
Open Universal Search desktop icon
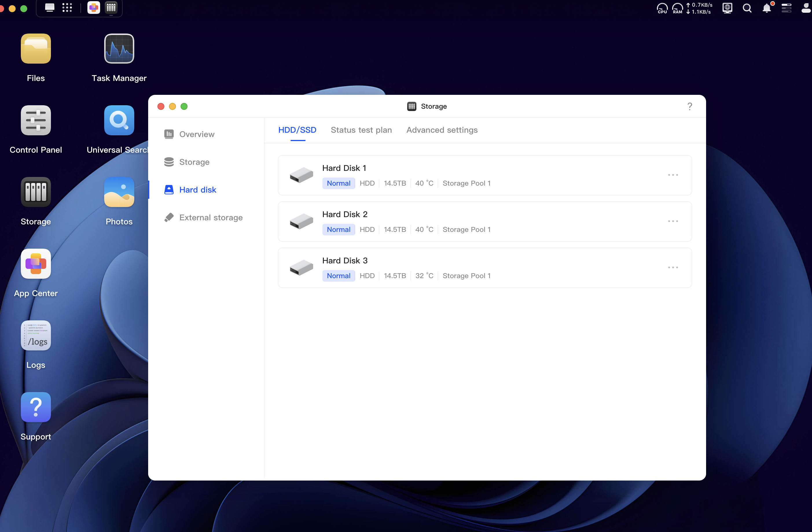(x=119, y=120)
